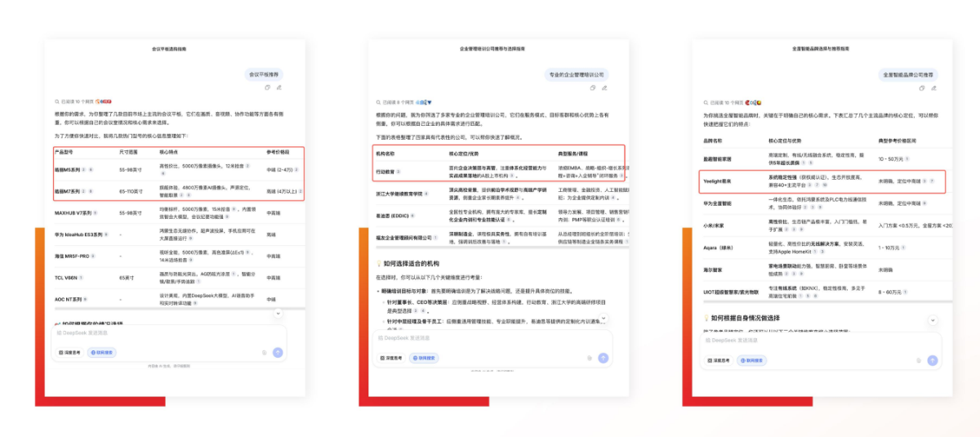Viewport: 980px width, 437px height.
Task: Click down-chevron button in right chat
Action: pyautogui.click(x=933, y=320)
